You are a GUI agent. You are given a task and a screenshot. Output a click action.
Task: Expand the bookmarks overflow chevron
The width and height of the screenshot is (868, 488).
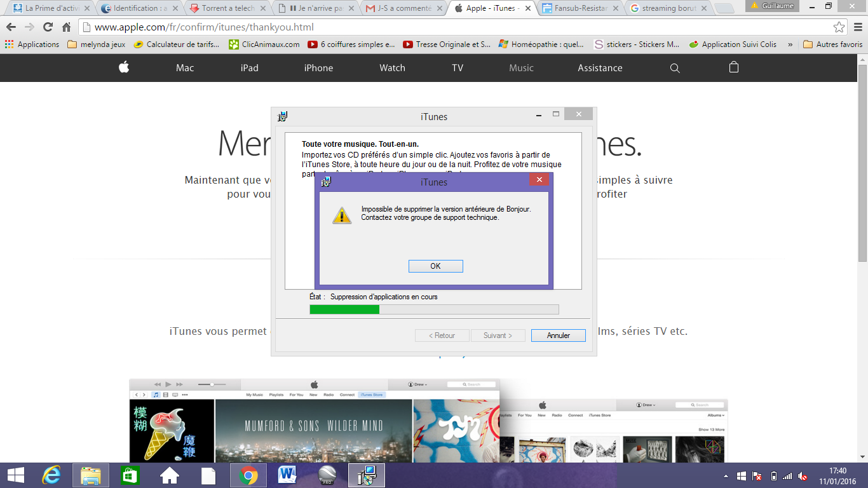[x=790, y=44]
